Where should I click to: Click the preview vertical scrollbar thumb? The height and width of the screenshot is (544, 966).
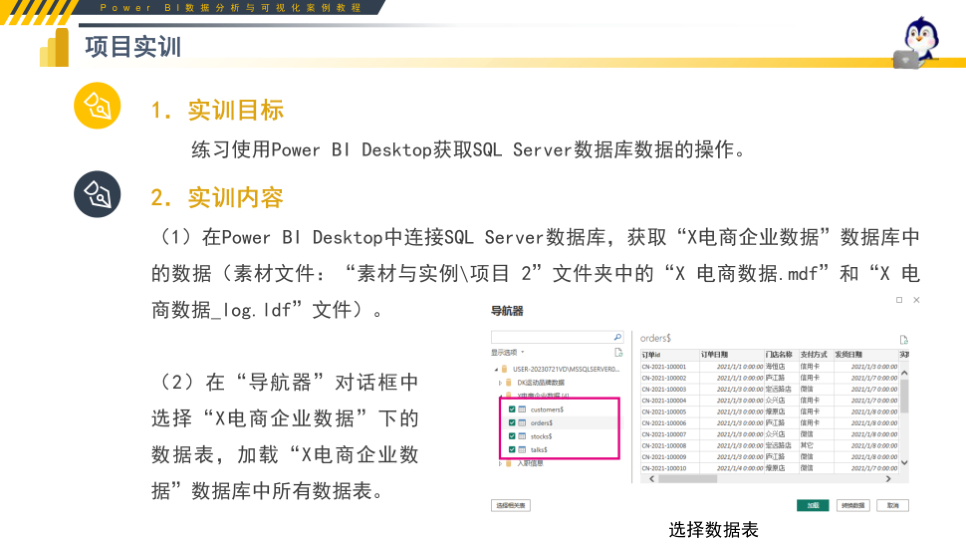(x=904, y=396)
